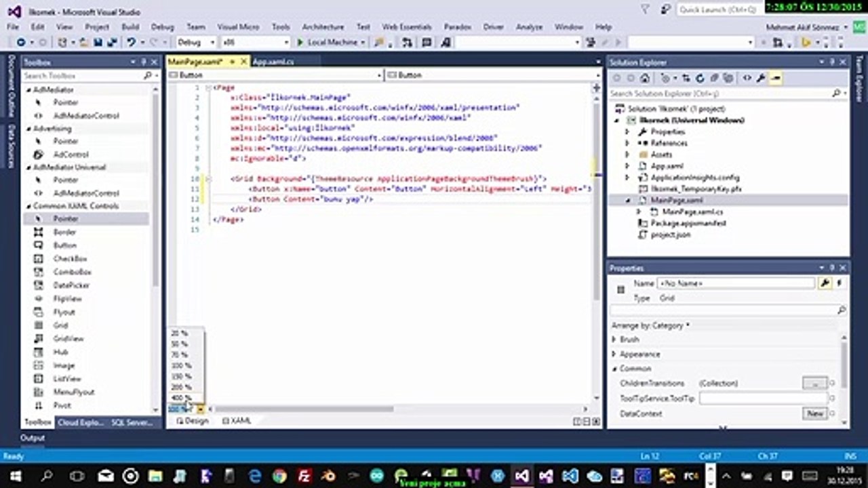
Task: Click in the Search Toolbox field
Action: tap(84, 76)
